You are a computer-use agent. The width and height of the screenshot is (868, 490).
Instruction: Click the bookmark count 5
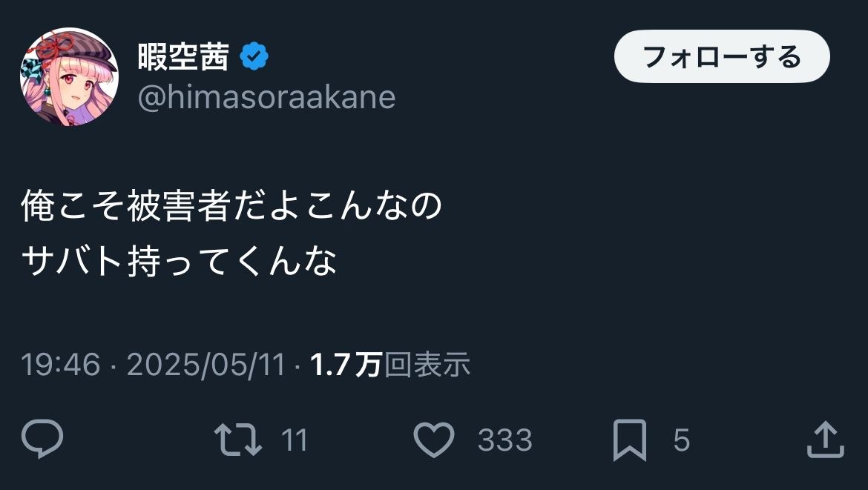pyautogui.click(x=681, y=440)
